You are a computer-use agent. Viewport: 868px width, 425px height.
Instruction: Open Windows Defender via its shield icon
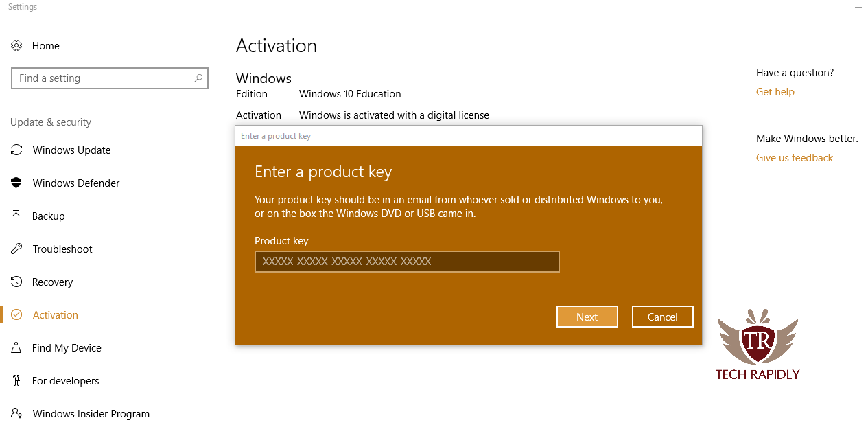click(x=16, y=183)
